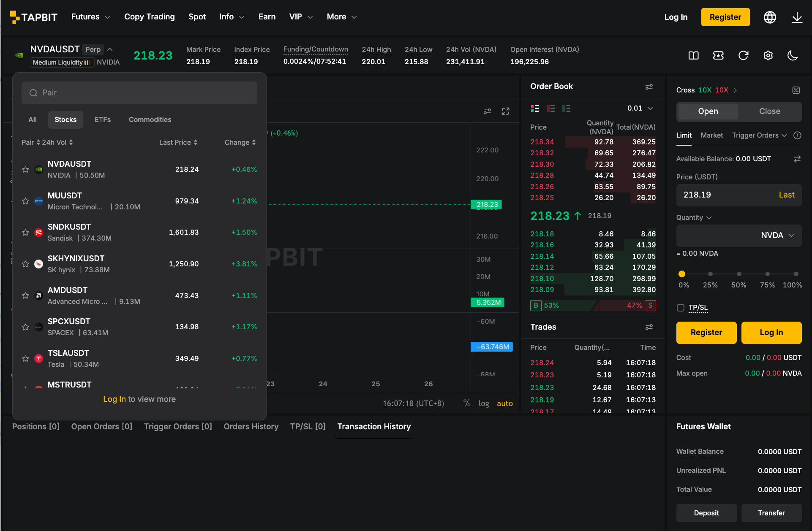Expand the Info menu
The image size is (812, 531).
point(232,17)
